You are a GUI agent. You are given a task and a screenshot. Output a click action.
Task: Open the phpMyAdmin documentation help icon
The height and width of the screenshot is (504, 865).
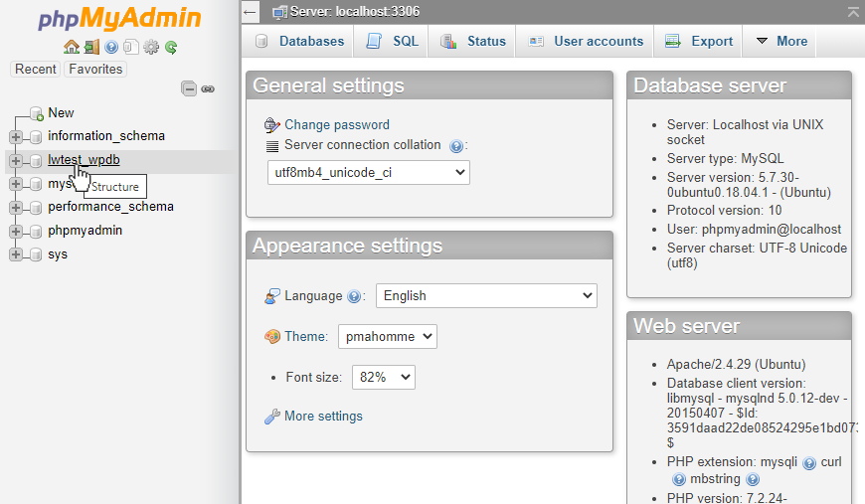click(111, 47)
